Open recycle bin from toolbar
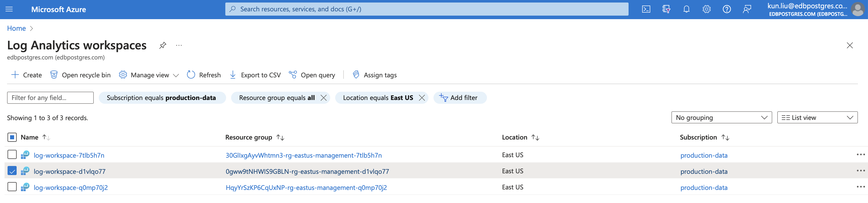The width and height of the screenshot is (868, 203). (x=80, y=75)
